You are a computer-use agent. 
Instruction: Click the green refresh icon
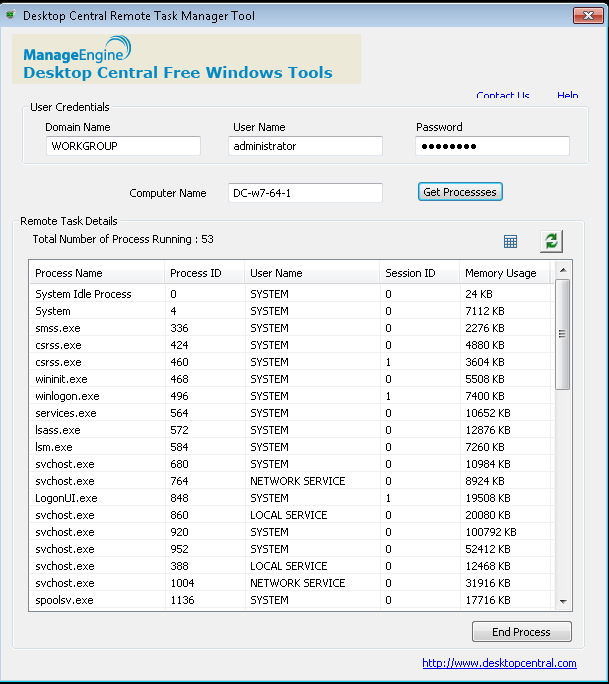[551, 241]
